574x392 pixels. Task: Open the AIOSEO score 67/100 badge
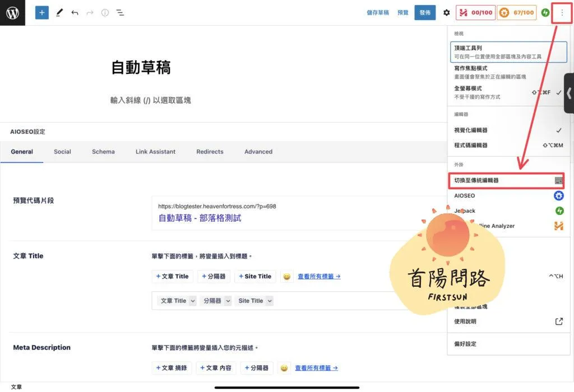click(x=517, y=12)
